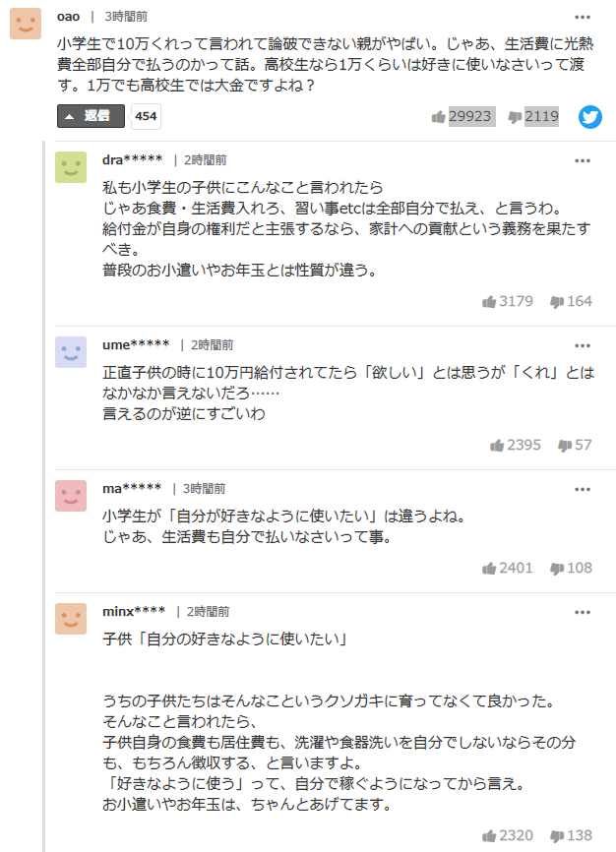Collapse replies with the 返信 button
Viewport: 616px width, 852px height.
(x=91, y=116)
